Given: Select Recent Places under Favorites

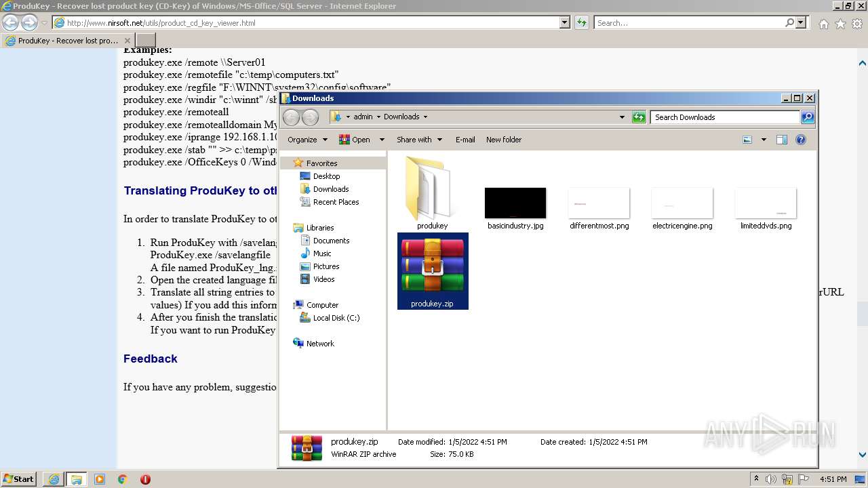Looking at the screenshot, I should pos(336,202).
